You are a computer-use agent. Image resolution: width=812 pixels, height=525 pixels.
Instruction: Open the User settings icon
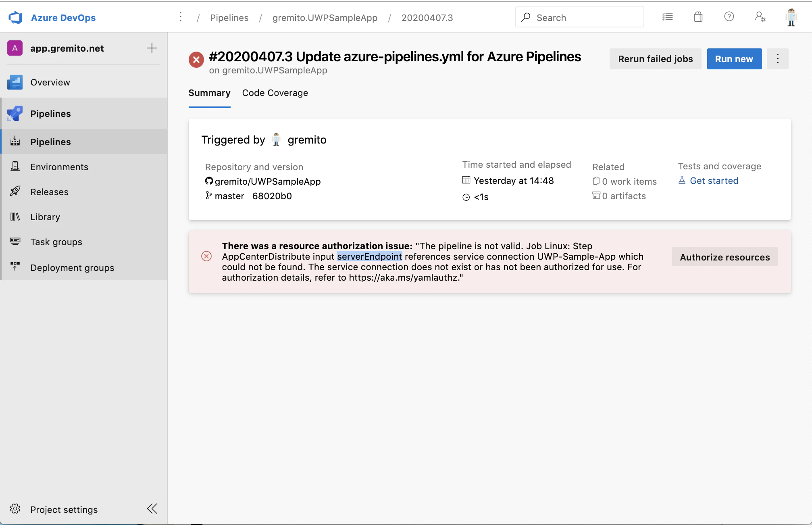pos(760,17)
